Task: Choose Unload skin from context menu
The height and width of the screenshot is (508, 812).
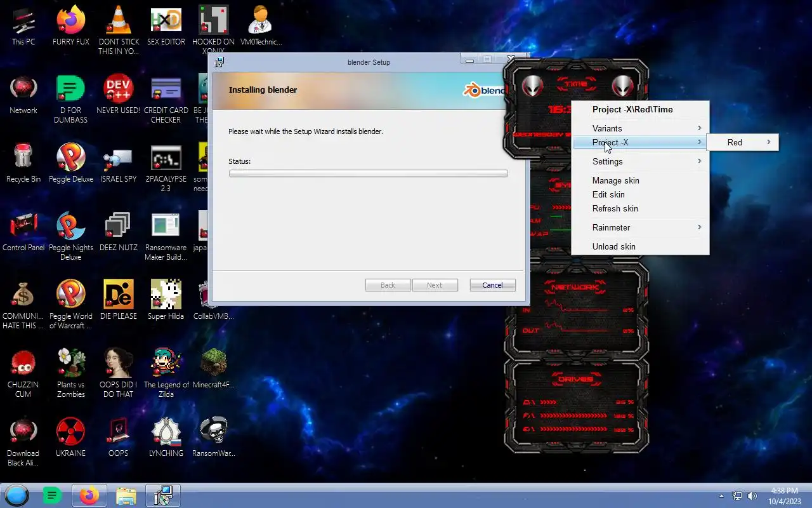Action: click(x=640, y=246)
